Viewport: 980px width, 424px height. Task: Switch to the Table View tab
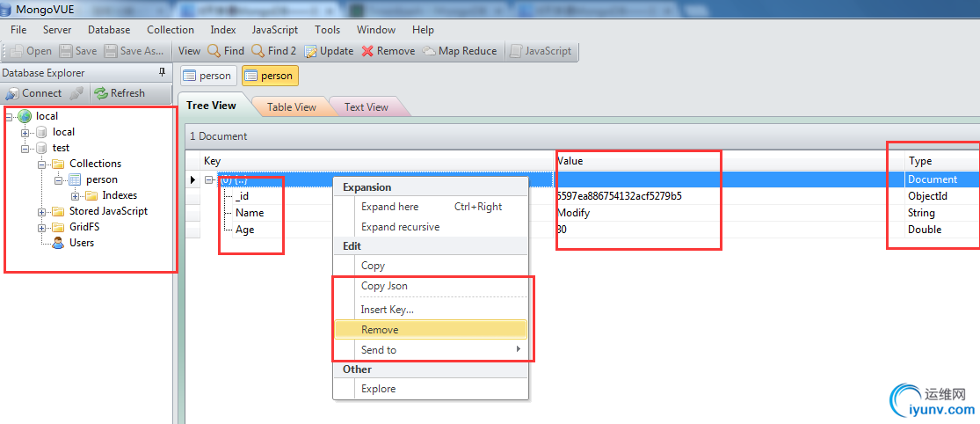coord(291,107)
